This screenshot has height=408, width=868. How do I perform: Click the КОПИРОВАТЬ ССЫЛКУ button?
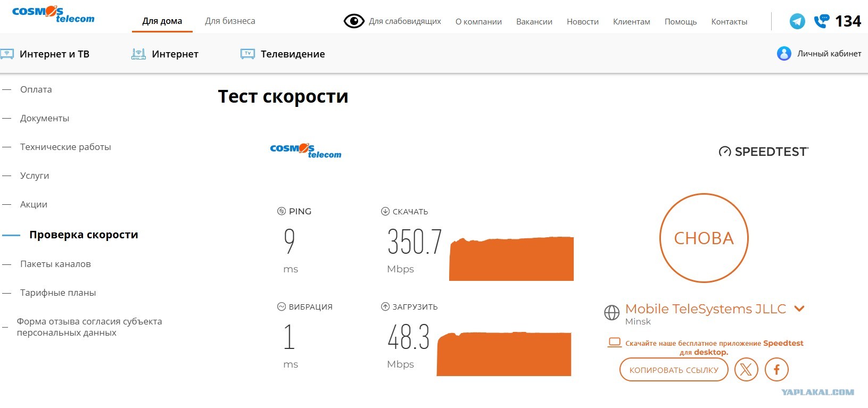point(673,370)
